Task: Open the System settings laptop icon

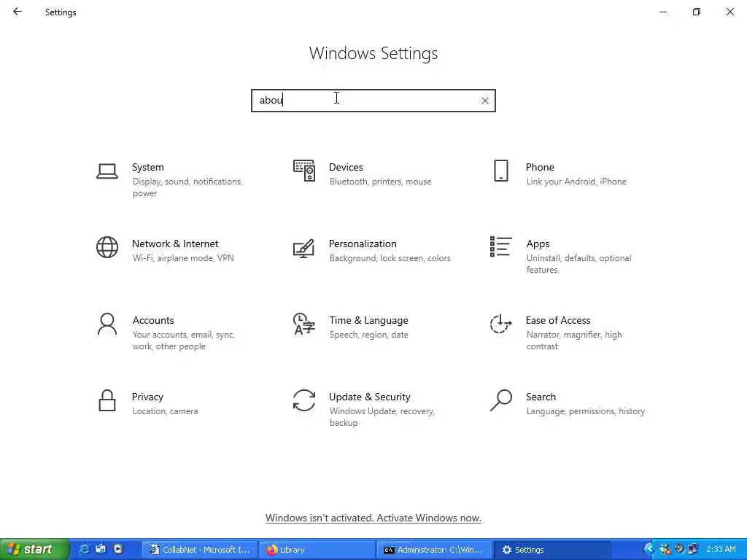Action: (107, 171)
